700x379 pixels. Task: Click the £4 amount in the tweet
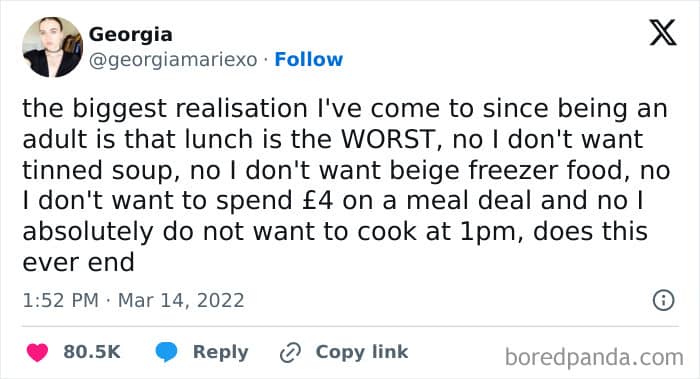(x=317, y=200)
